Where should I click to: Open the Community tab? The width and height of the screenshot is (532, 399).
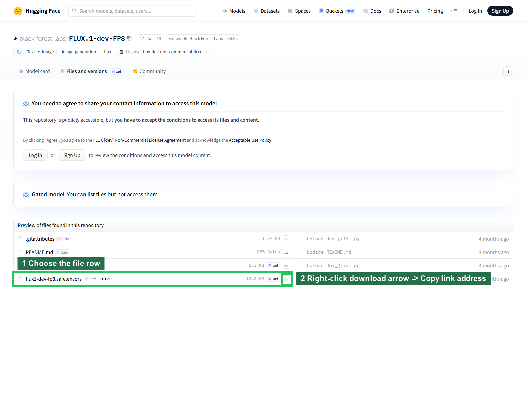click(149, 71)
